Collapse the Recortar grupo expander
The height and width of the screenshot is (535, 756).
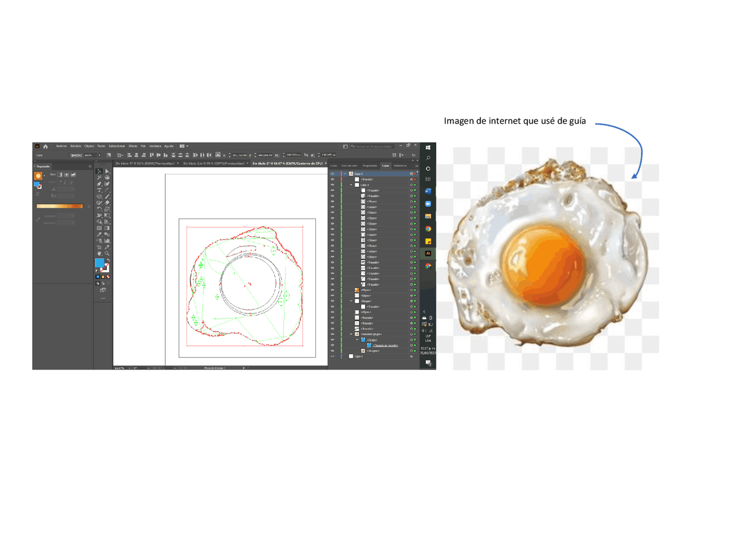pos(351,334)
